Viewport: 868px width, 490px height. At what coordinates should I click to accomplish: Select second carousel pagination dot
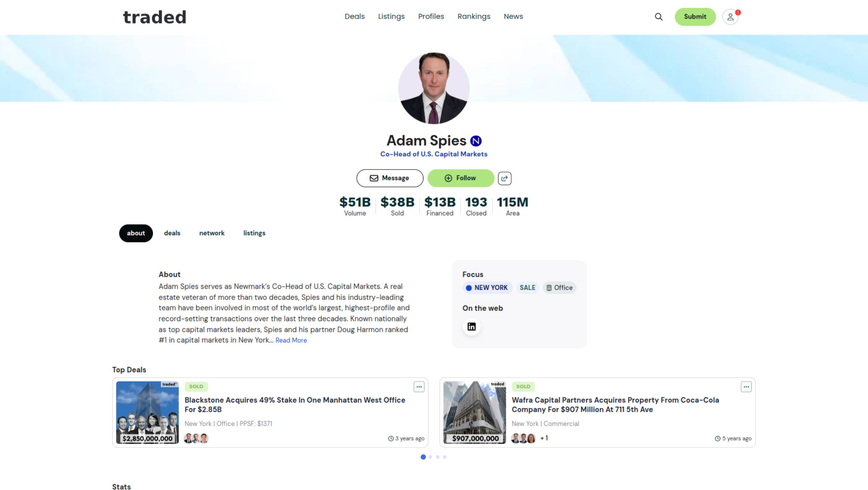430,457
